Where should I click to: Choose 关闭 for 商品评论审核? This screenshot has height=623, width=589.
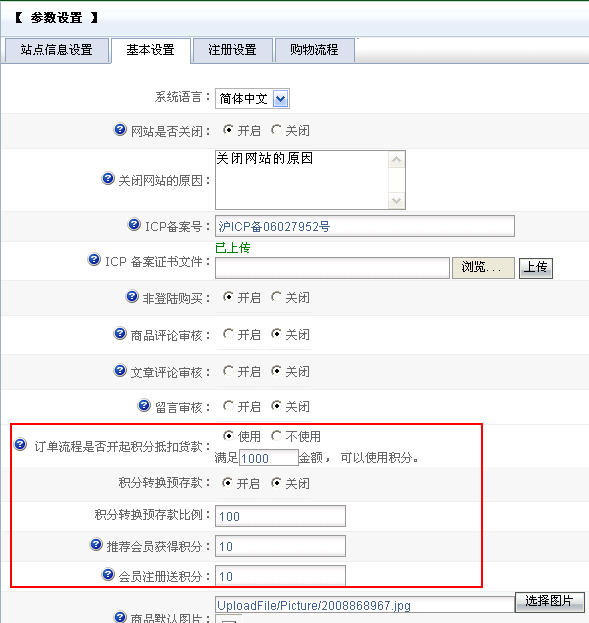(x=276, y=334)
